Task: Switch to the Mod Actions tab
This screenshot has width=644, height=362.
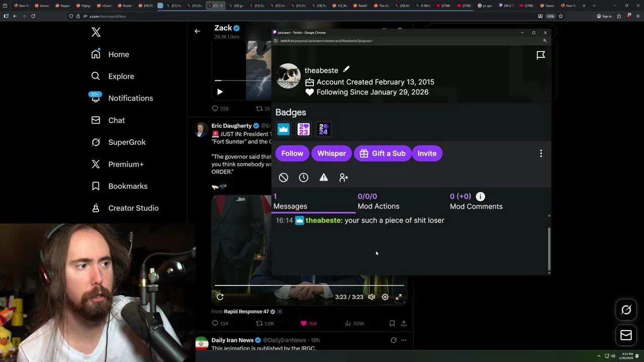Action: (378, 202)
